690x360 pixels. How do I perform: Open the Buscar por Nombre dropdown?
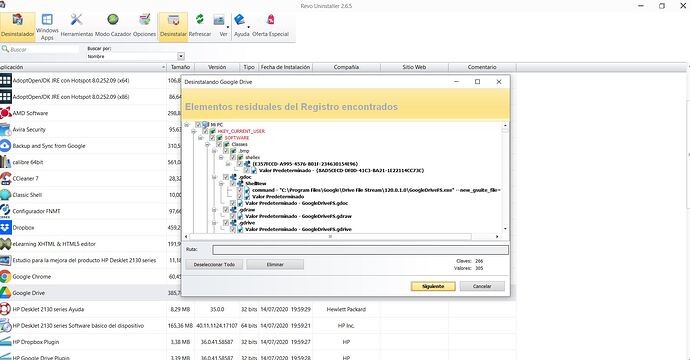pyautogui.click(x=181, y=56)
